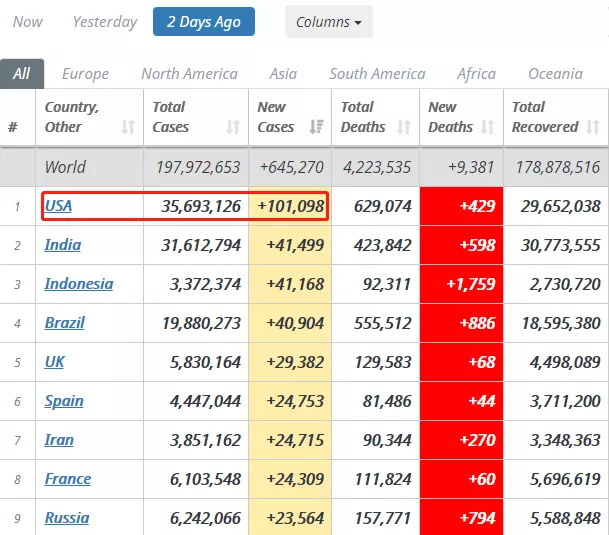Sort by Total Cases column arrows
609x535 pixels.
point(233,127)
